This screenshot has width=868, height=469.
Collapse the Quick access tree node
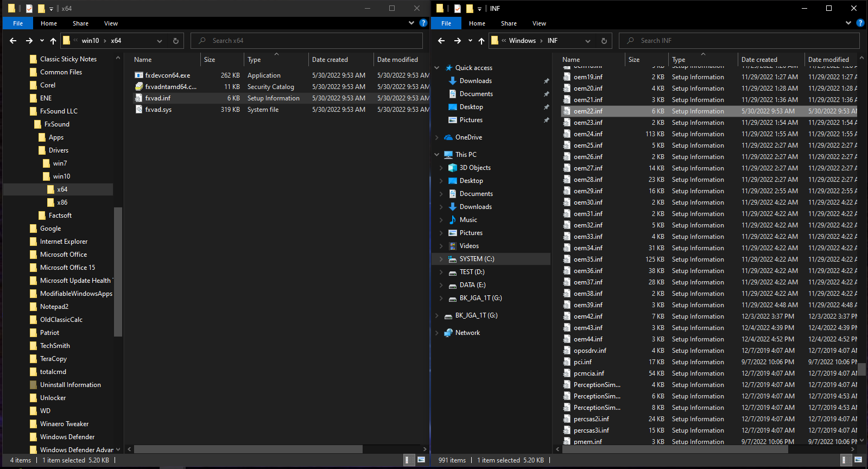pyautogui.click(x=437, y=68)
